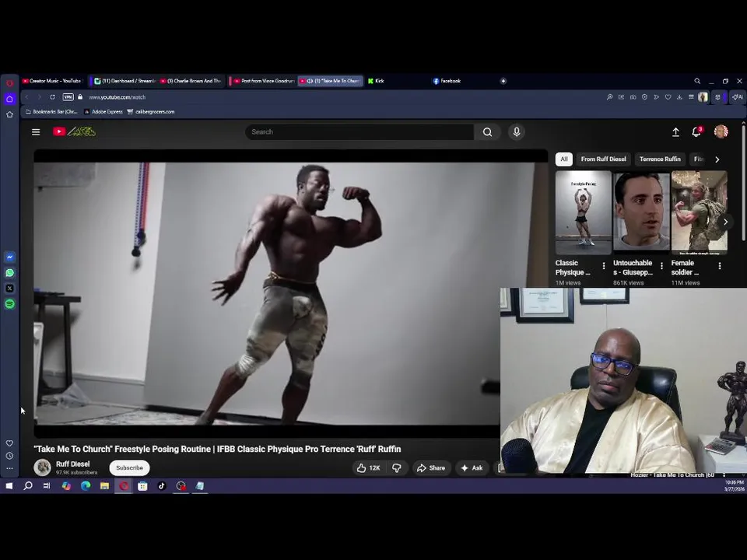Image resolution: width=747 pixels, height=560 pixels.
Task: Click the Opera GX logo in sidebar
Action: [x=9, y=83]
